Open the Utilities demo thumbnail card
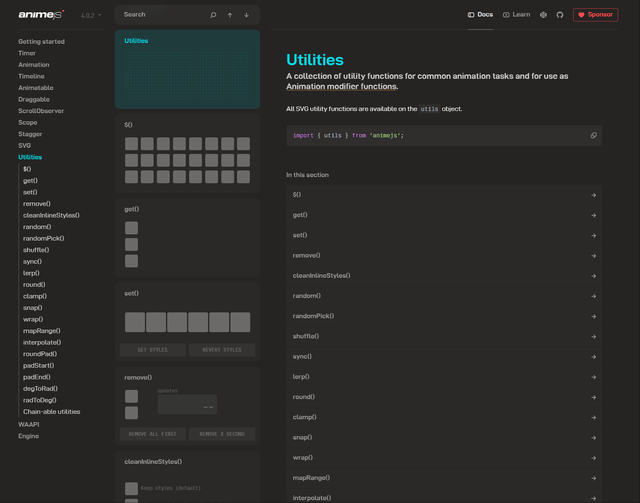The height and width of the screenshot is (503, 640). 187,69
